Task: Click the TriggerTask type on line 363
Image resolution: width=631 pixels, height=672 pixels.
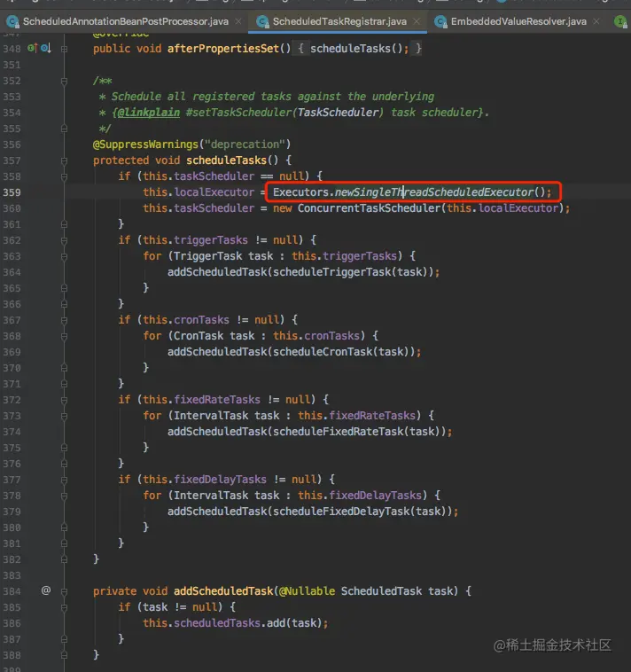Action: click(207, 256)
